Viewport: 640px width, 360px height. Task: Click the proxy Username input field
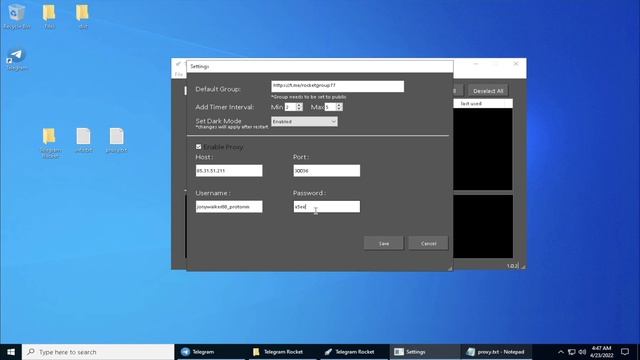click(x=229, y=207)
